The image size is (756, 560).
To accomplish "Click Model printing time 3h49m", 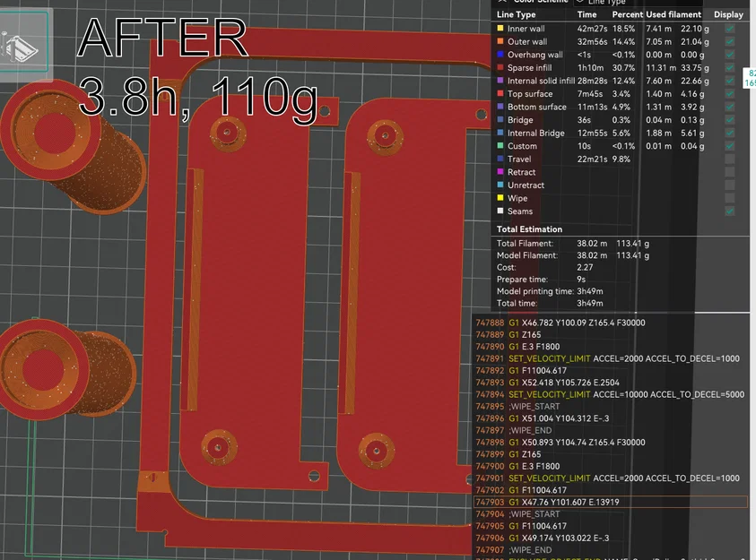I will (590, 292).
